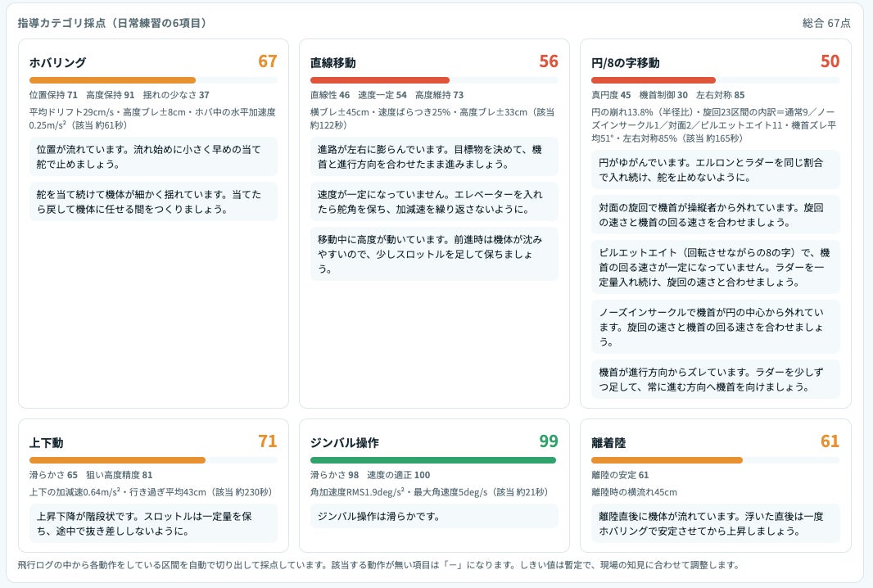This screenshot has width=873, height=588.
Task: Select the 直線移動 card title
Action: 333,62
